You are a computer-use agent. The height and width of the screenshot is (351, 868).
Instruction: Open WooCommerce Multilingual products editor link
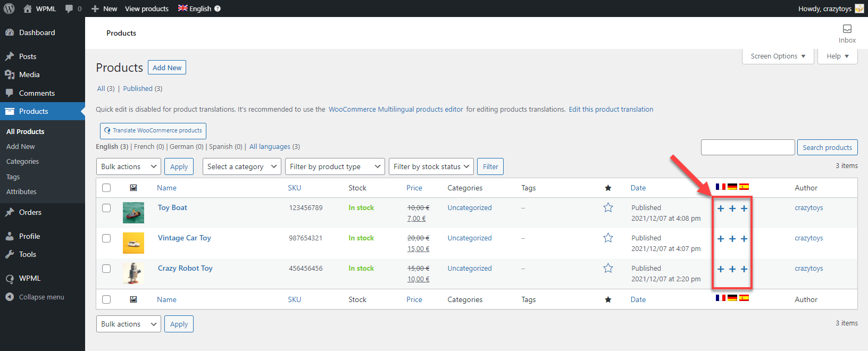[396, 110]
